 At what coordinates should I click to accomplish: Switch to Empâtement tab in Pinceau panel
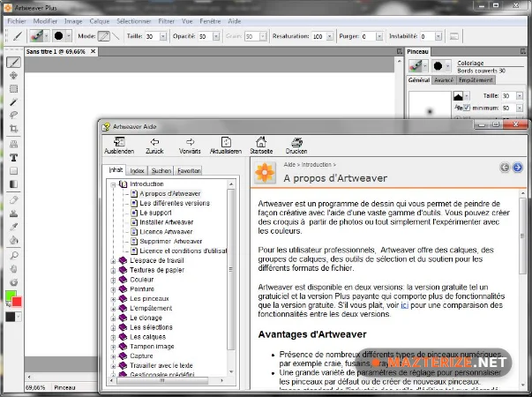476,80
